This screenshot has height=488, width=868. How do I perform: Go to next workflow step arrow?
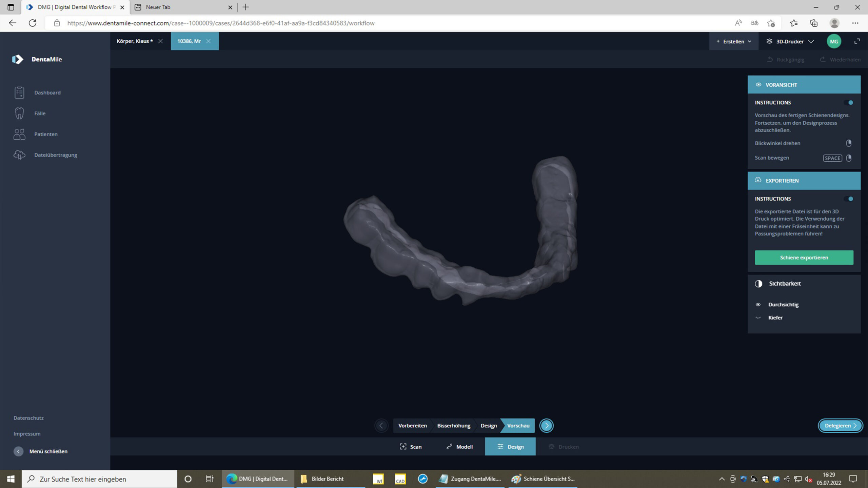(546, 426)
